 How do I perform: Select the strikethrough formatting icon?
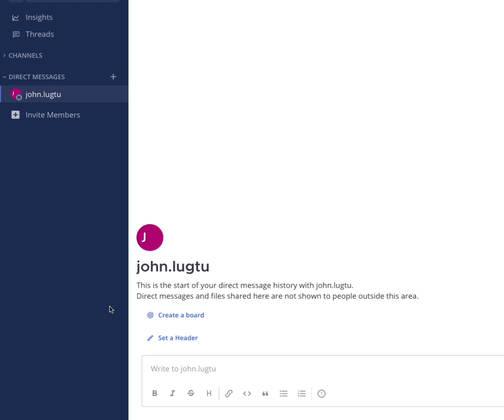pos(191,393)
